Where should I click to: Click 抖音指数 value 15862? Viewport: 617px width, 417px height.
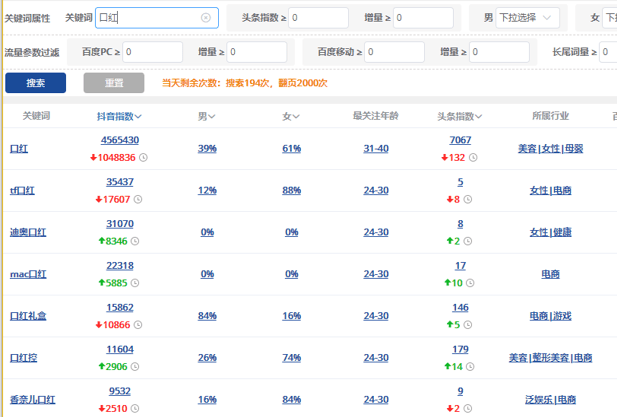click(x=120, y=308)
